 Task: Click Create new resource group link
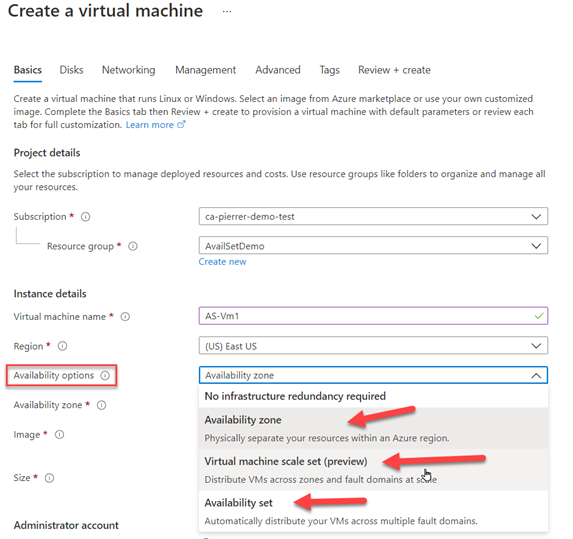(222, 262)
